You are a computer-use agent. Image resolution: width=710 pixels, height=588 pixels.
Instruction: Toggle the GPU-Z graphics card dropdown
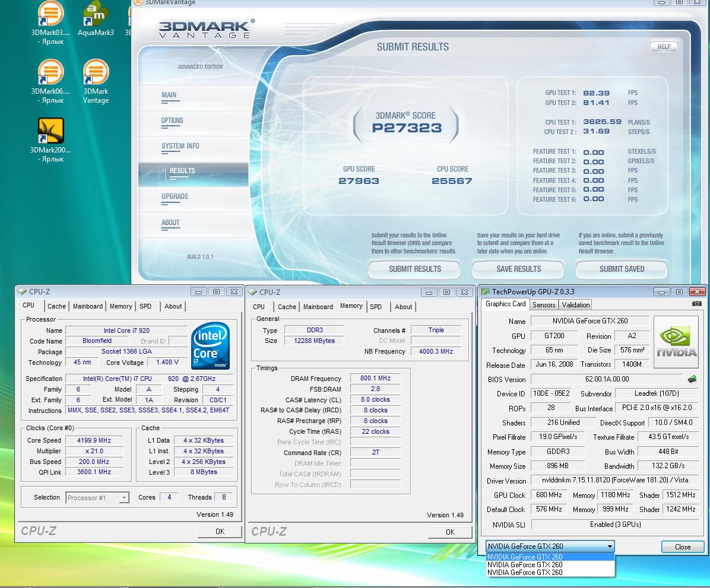(x=550, y=546)
